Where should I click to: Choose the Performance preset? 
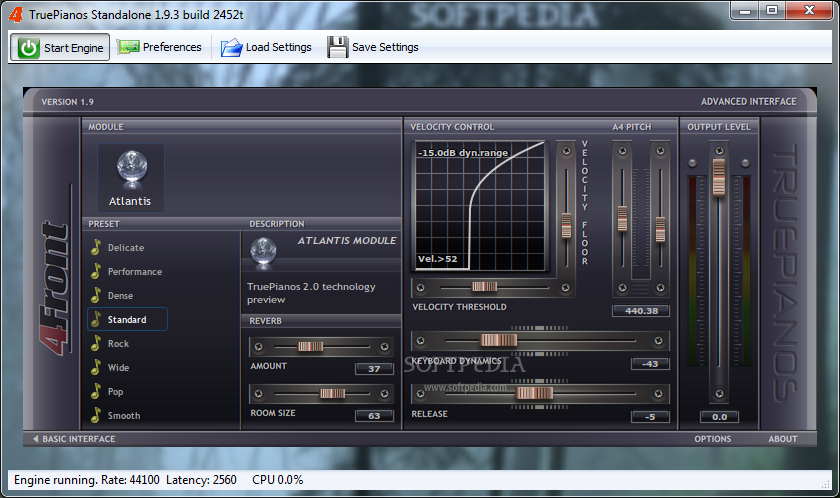click(x=135, y=271)
